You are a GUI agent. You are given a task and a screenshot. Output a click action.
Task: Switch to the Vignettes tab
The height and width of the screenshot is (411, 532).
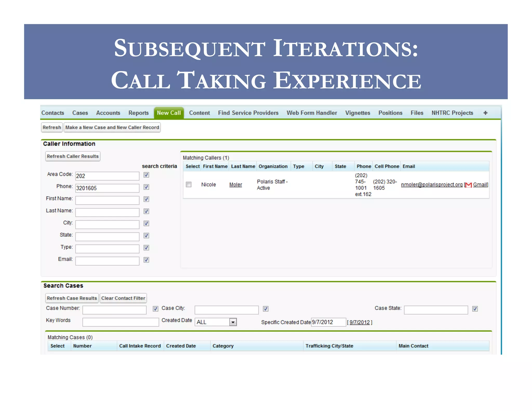coord(357,113)
